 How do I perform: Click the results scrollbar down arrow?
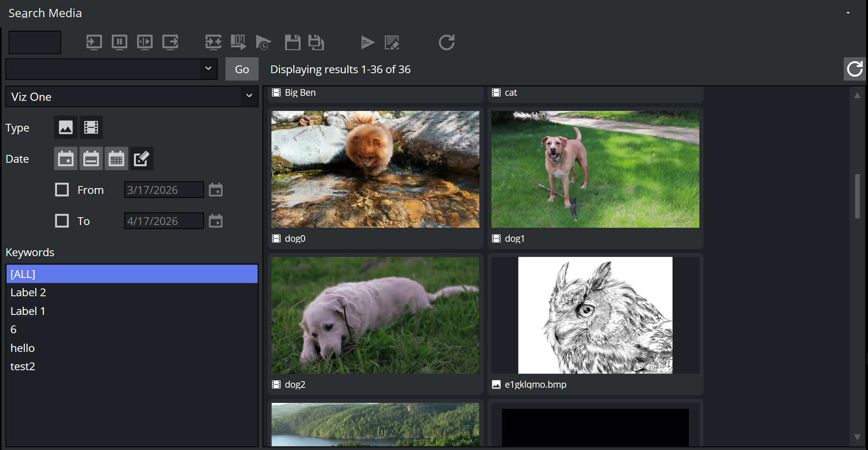tap(857, 437)
